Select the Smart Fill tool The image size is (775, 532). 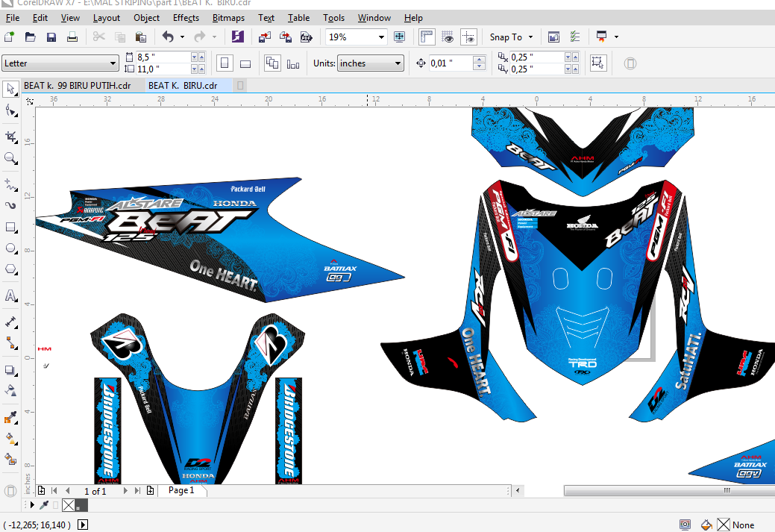coord(10,460)
